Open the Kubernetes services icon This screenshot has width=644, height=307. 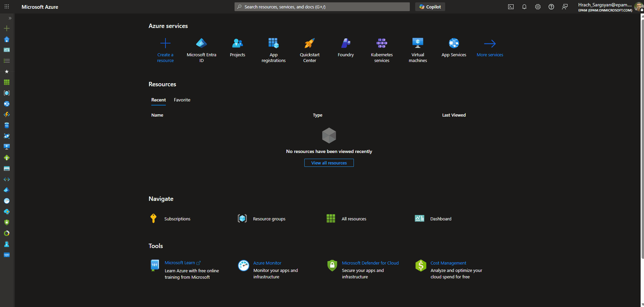click(x=381, y=47)
